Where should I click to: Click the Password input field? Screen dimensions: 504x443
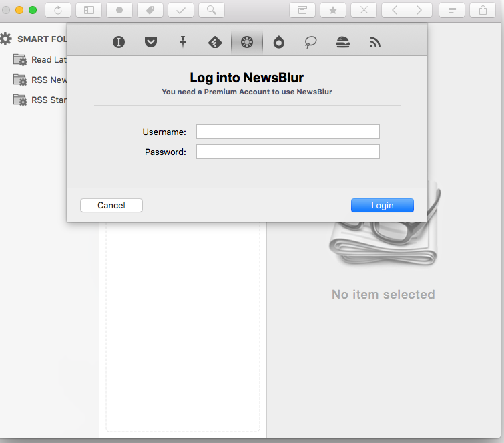tap(288, 152)
